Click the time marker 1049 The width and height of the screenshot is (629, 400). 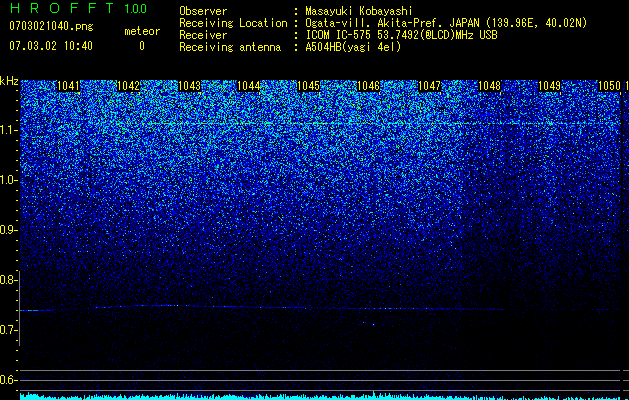point(549,86)
